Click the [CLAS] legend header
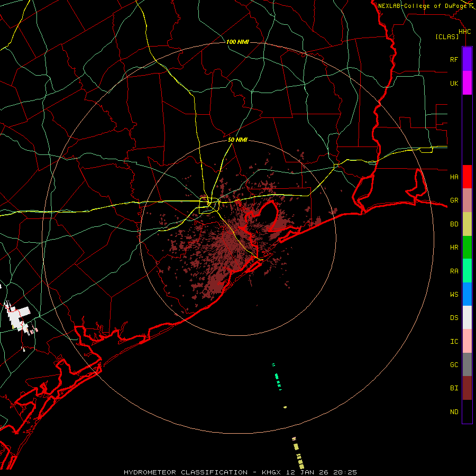The image size is (476, 476). 447,36
